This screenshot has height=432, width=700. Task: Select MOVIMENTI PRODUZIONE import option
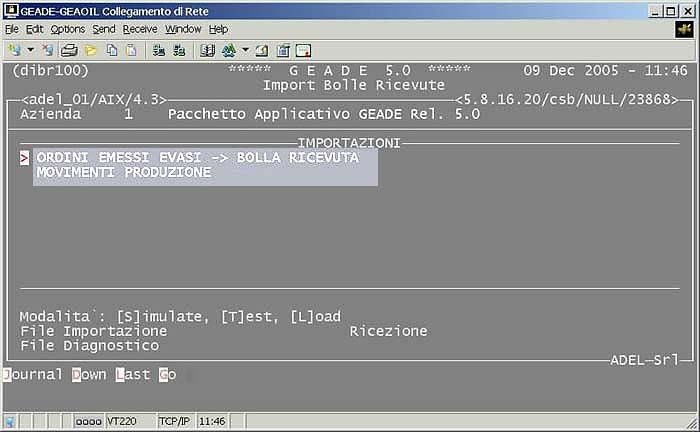coord(124,173)
